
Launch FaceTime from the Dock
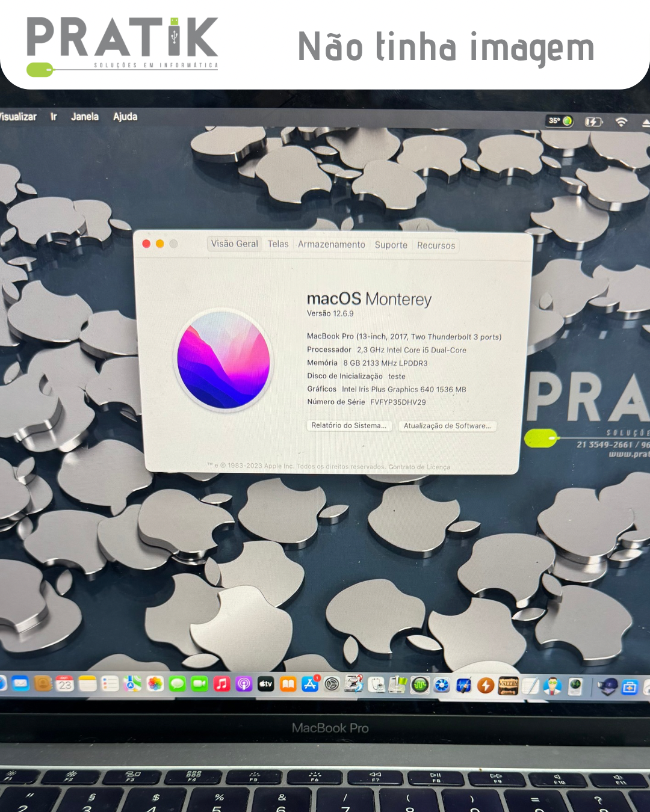(x=200, y=684)
